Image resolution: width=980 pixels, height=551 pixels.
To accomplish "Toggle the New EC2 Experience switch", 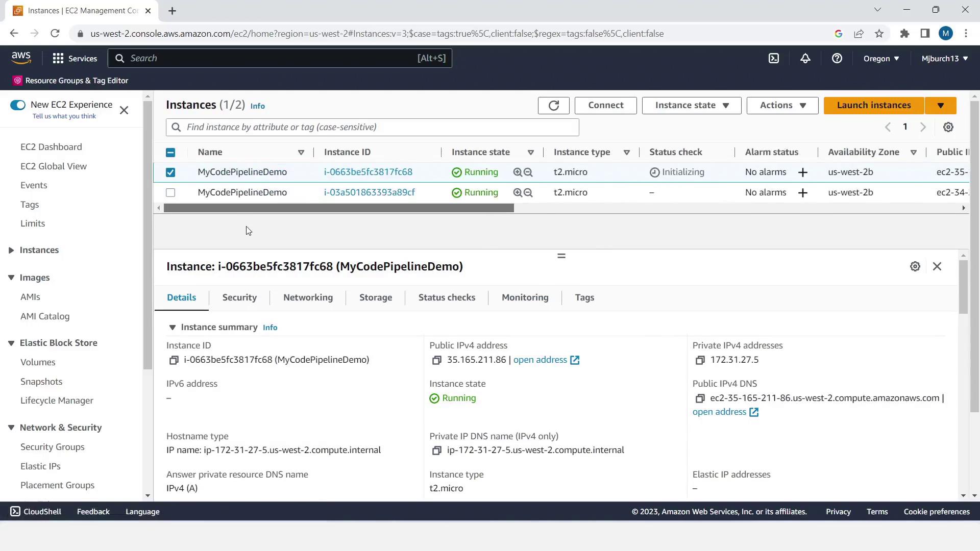I will [x=18, y=105].
